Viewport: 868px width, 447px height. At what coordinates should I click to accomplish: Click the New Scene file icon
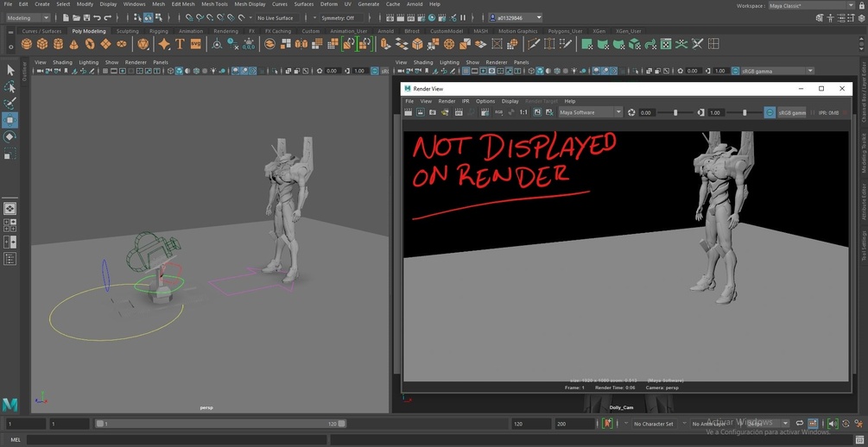[x=66, y=18]
